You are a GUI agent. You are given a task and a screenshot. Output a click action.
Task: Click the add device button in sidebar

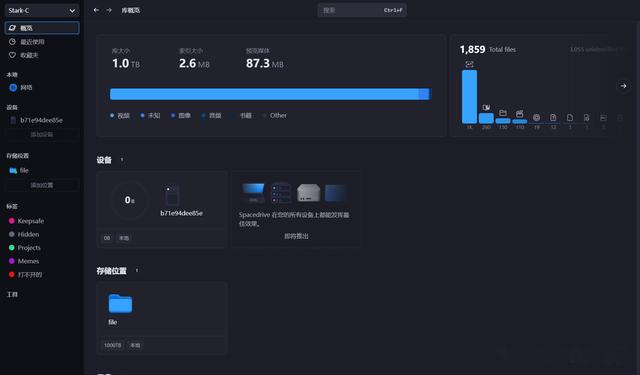[x=42, y=135]
